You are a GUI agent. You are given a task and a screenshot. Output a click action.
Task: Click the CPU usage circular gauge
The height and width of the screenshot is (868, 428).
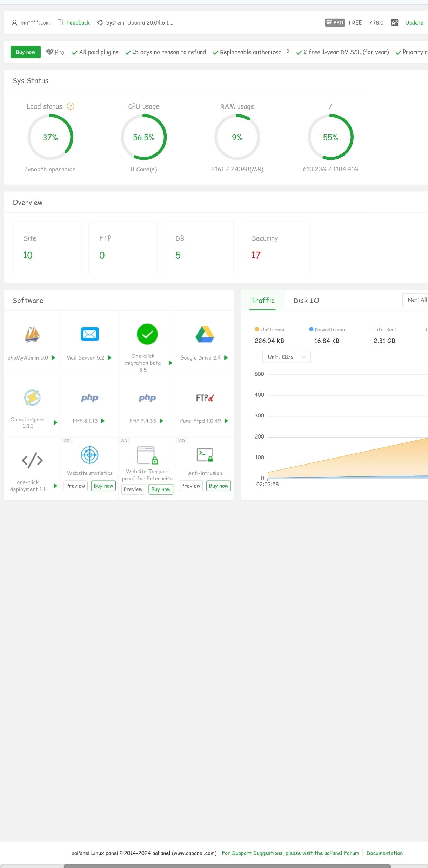(x=144, y=137)
